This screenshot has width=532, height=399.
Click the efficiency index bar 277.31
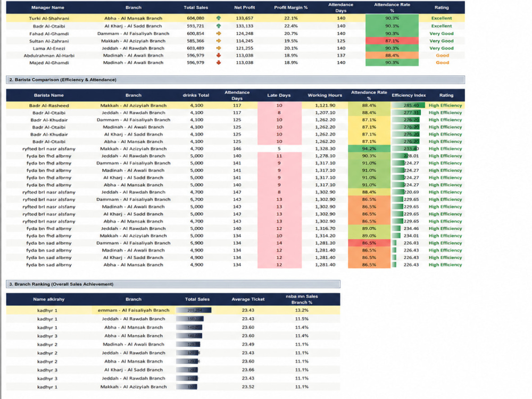406,113
